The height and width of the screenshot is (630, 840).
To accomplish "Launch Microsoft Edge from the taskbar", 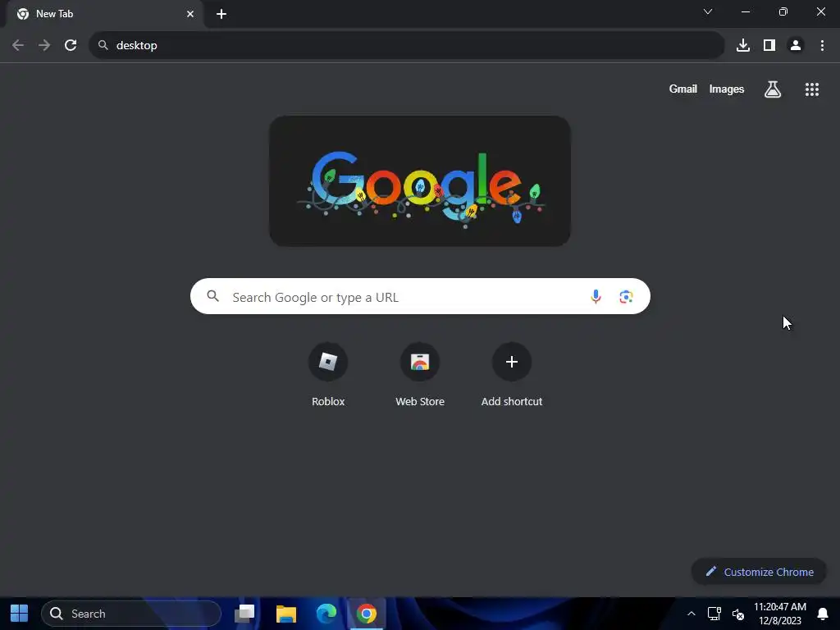I will [326, 614].
